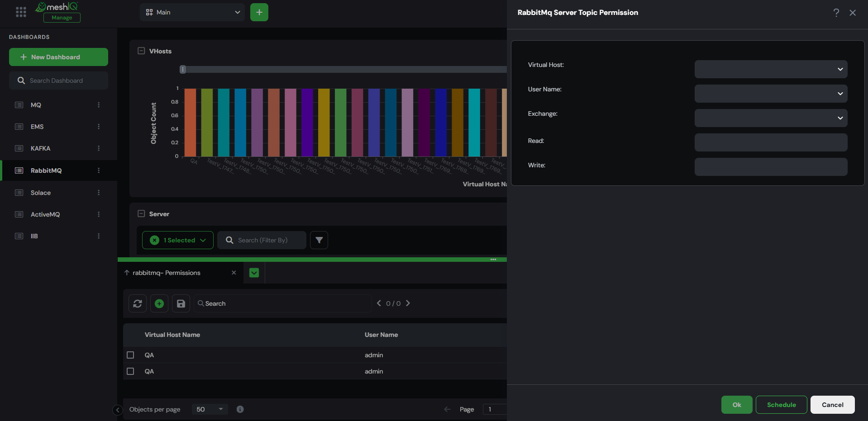
Task: Confirm the dialog with Ok
Action: coord(737,405)
